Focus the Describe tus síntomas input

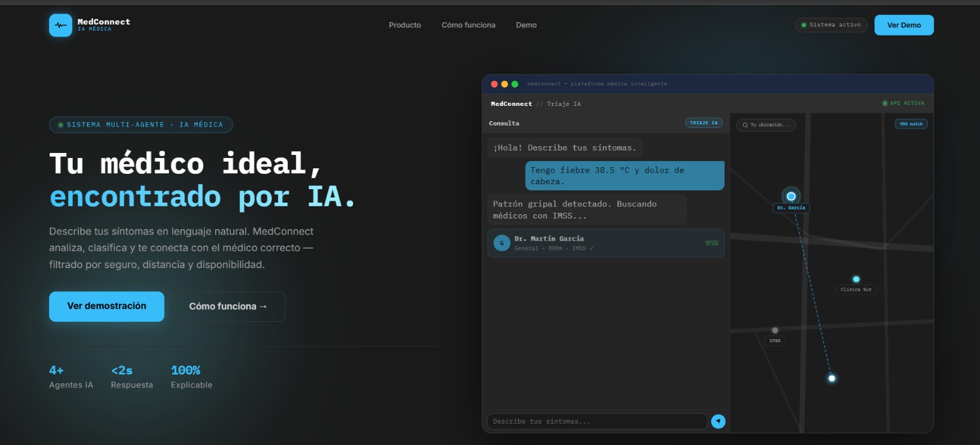click(597, 421)
